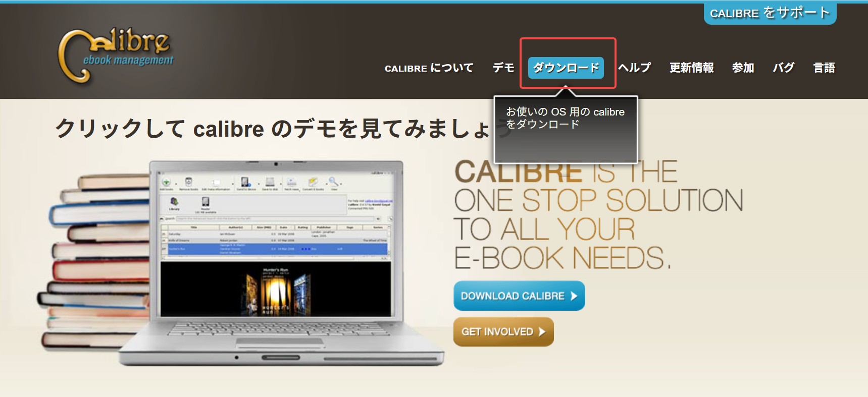This screenshot has width=868, height=397.
Task: Click the cover flow display on laptop screen
Action: pos(275,290)
